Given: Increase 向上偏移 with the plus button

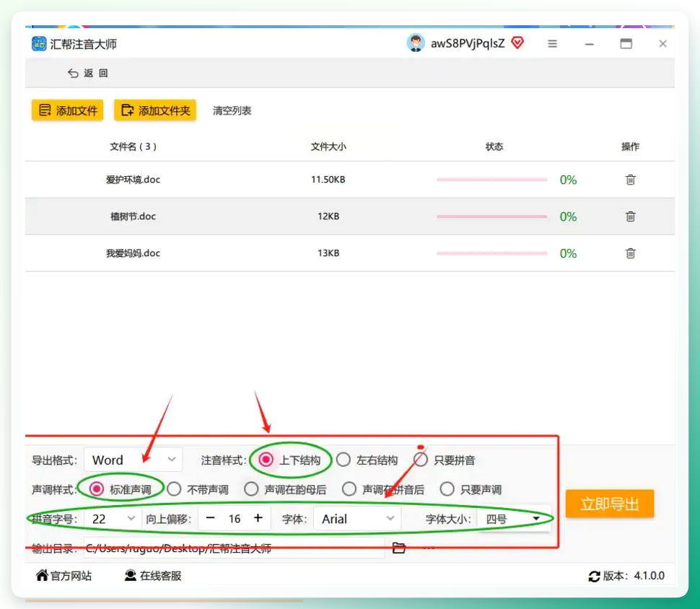Looking at the screenshot, I should tap(258, 518).
